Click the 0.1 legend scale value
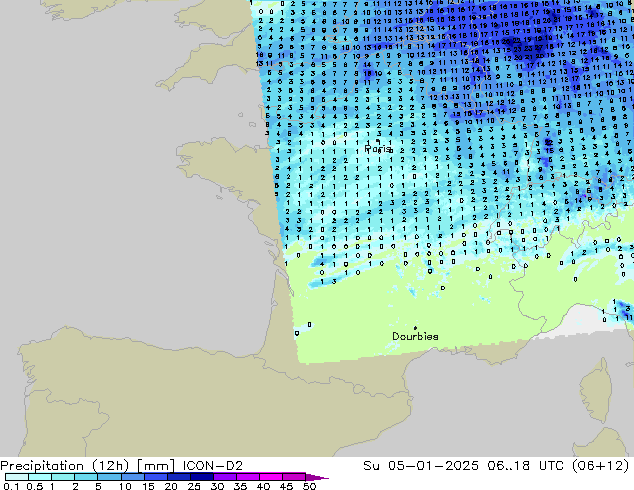Screen dimensions: 634x490 click(x=11, y=486)
